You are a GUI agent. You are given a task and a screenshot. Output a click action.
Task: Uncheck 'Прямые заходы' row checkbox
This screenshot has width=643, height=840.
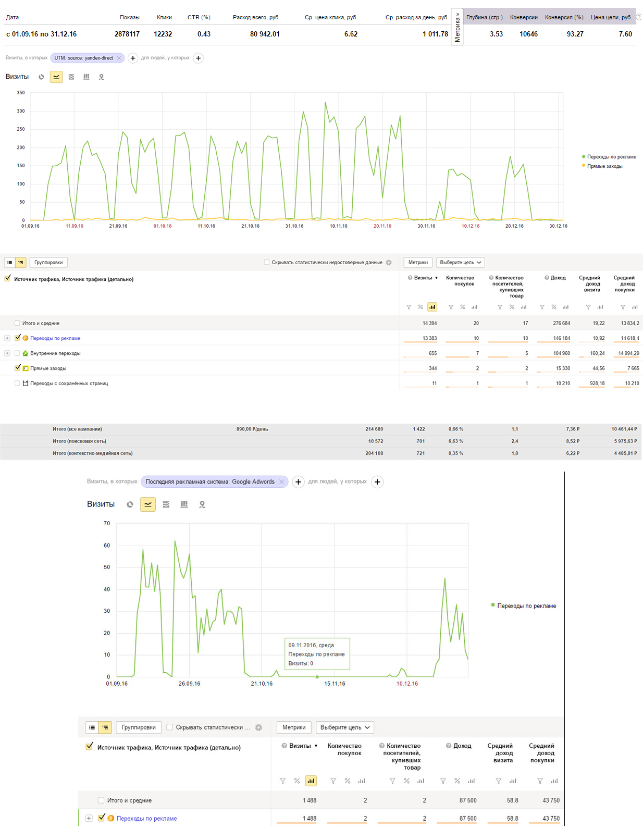click(18, 368)
